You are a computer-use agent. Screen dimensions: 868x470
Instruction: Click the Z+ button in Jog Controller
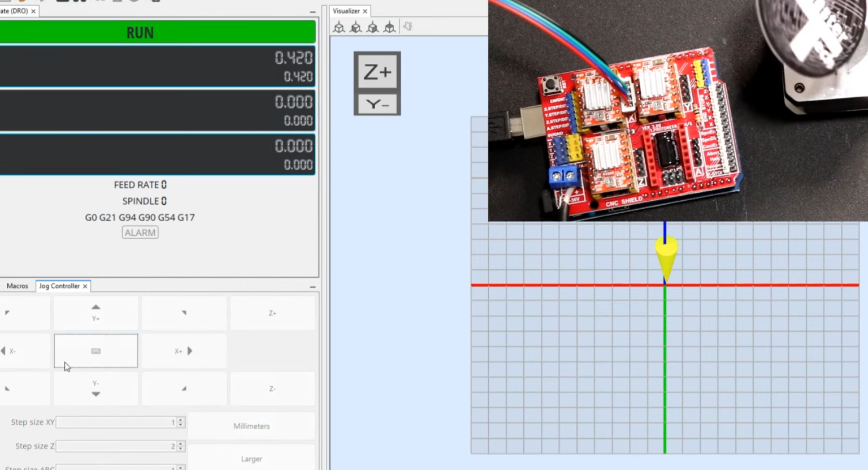(272, 313)
